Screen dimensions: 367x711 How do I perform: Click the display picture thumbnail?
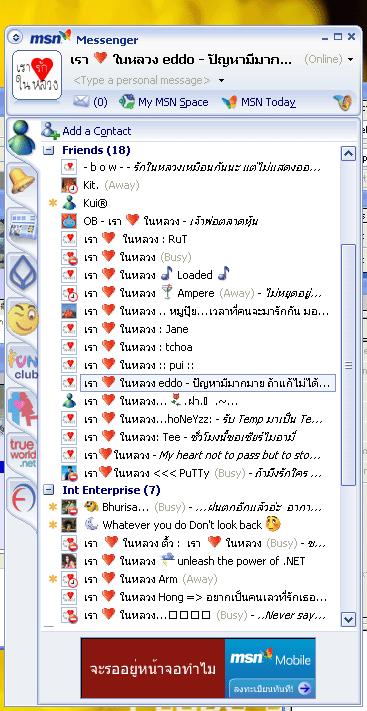click(x=37, y=75)
